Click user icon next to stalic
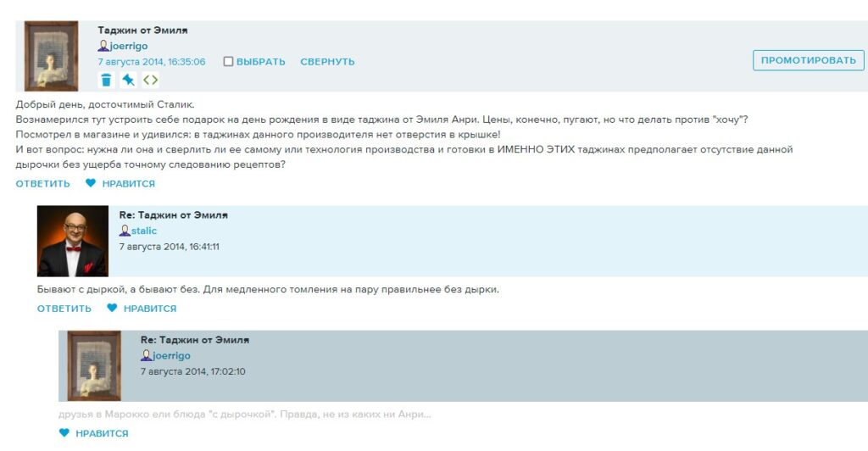 [125, 231]
